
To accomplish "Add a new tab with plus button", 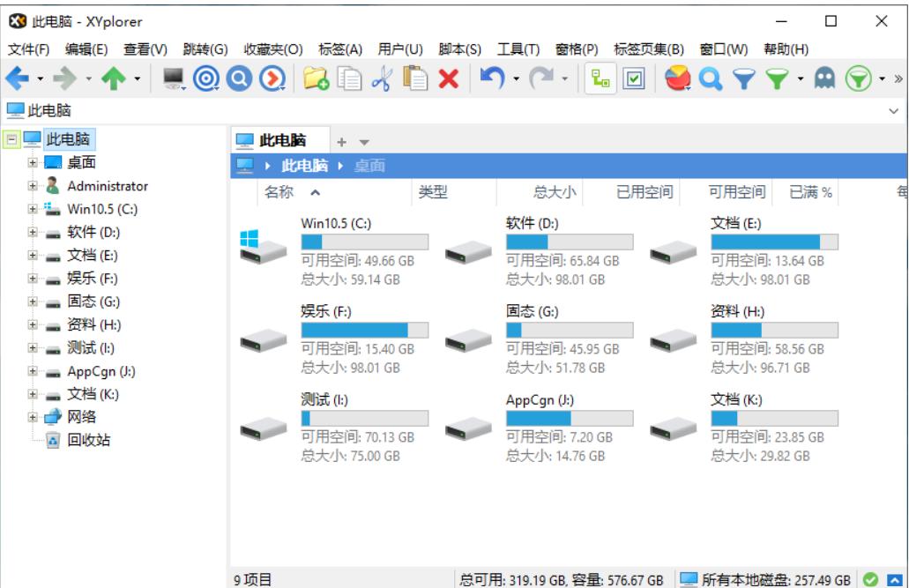I will click(341, 142).
